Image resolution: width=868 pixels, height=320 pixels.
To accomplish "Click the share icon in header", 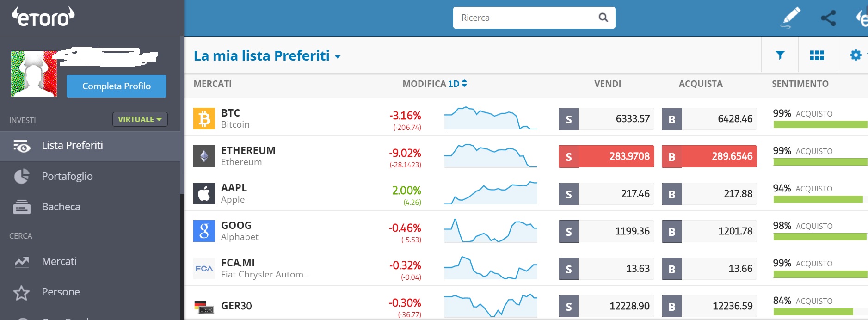I will click(828, 18).
